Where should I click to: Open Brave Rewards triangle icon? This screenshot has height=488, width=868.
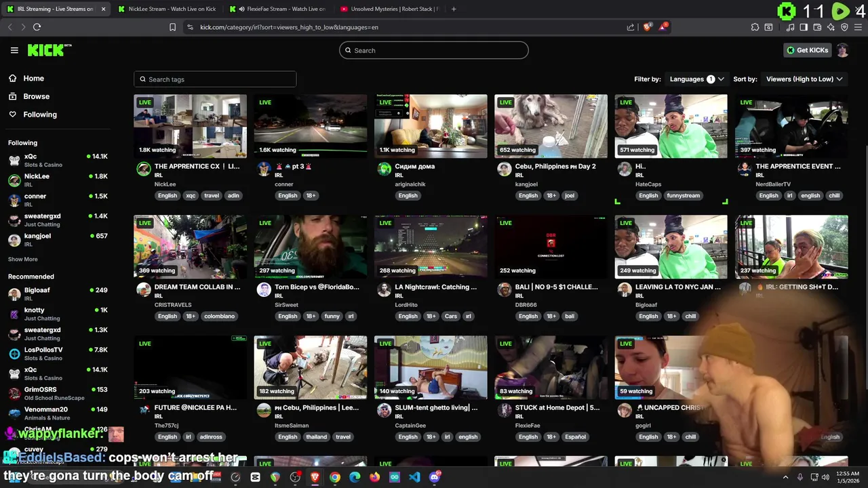665,27
